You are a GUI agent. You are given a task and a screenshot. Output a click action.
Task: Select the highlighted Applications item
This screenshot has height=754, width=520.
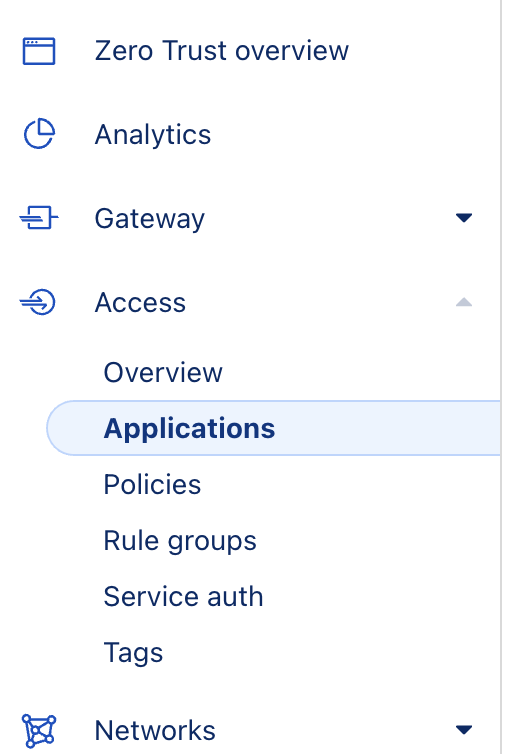click(x=273, y=428)
